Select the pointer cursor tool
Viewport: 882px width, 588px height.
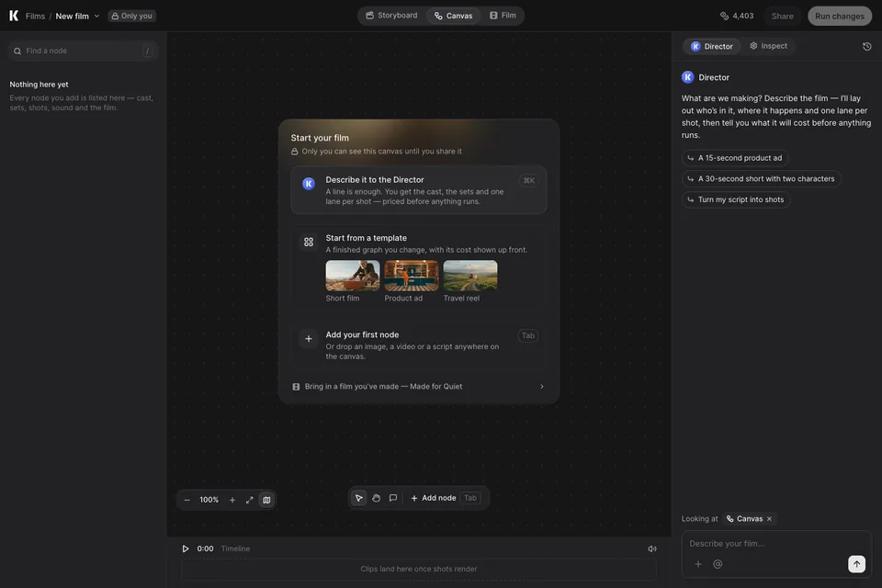click(359, 498)
